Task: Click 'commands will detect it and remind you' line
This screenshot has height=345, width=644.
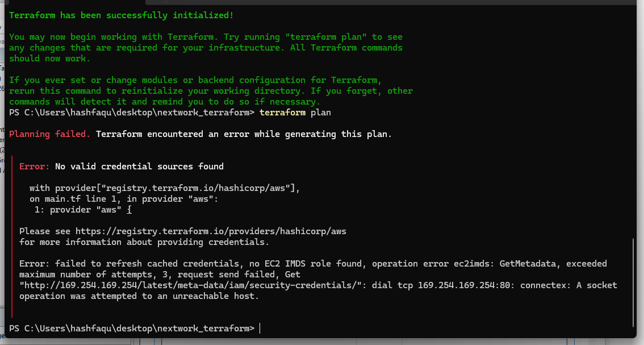Action: 165,102
